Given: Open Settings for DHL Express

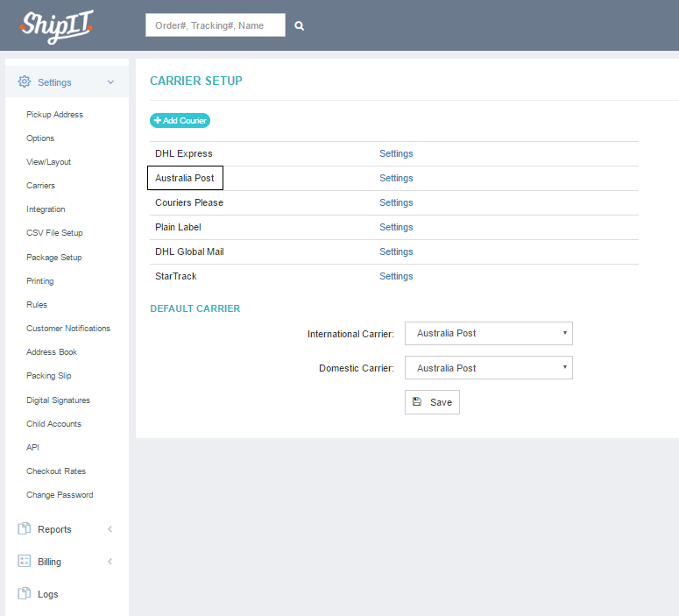Looking at the screenshot, I should tap(396, 153).
